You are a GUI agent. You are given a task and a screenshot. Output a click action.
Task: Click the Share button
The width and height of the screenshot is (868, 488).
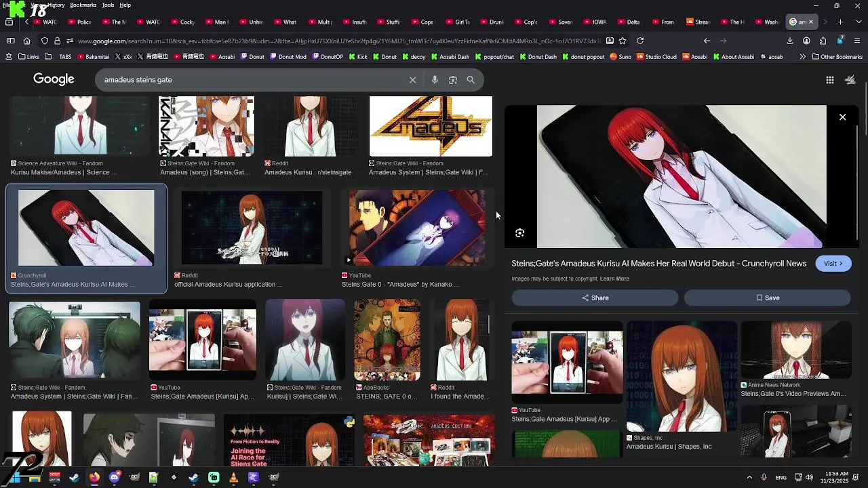point(595,298)
